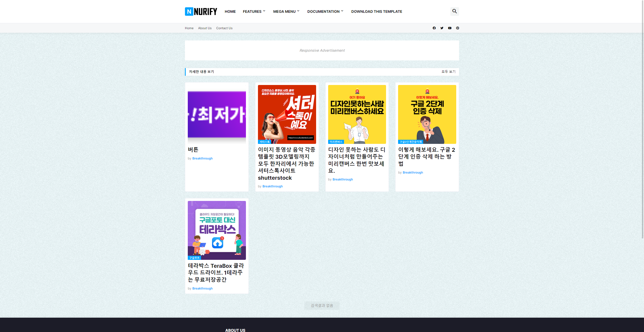Click the Facebook social icon
The image size is (644, 332).
434,28
